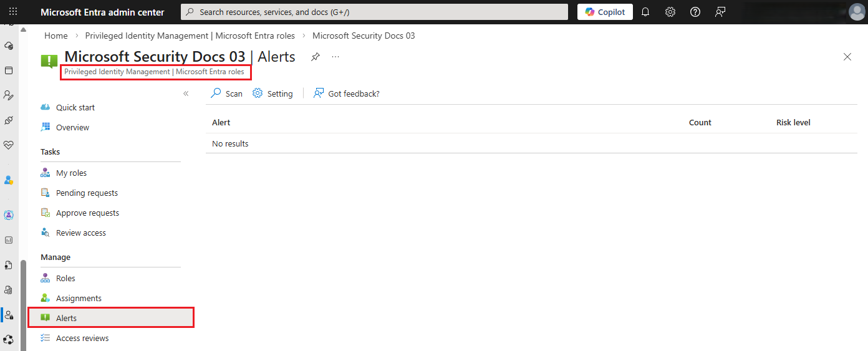Image resolution: width=868 pixels, height=351 pixels.
Task: Click the green alert blade icon by title
Action: click(49, 61)
